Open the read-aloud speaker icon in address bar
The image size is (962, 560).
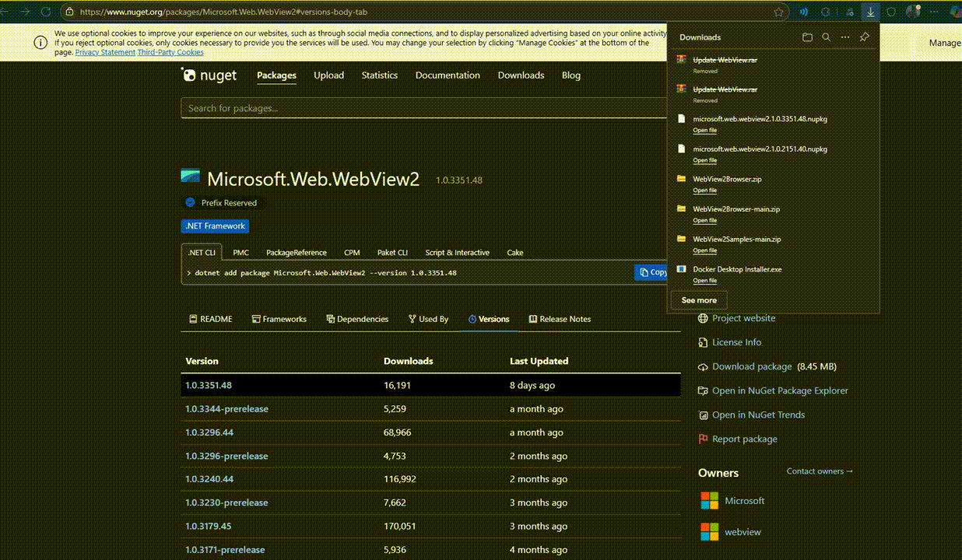coord(803,12)
